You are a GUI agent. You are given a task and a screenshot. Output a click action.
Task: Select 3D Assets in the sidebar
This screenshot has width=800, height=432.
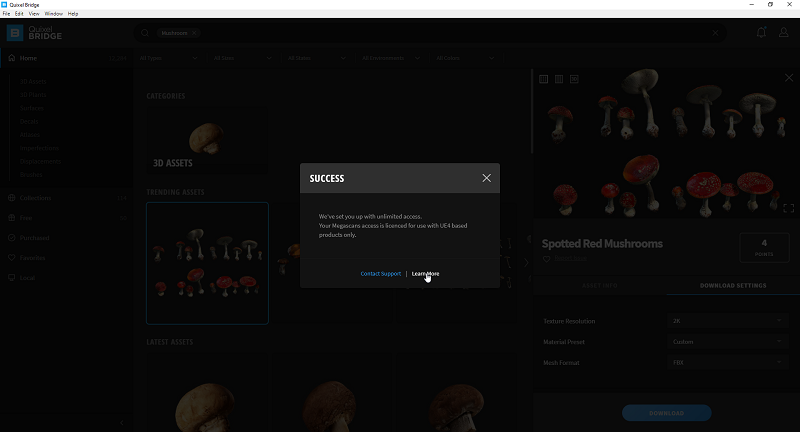pyautogui.click(x=33, y=82)
